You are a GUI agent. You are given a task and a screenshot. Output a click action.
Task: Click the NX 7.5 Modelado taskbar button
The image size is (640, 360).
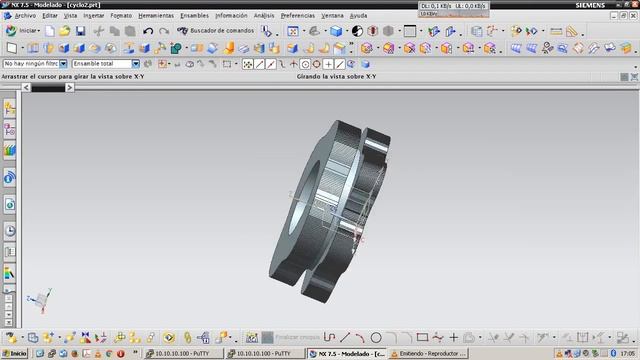click(347, 353)
